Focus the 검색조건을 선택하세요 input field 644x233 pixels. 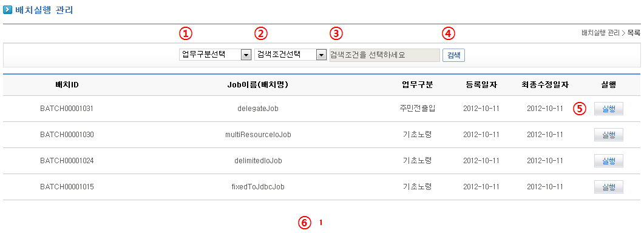[384, 55]
